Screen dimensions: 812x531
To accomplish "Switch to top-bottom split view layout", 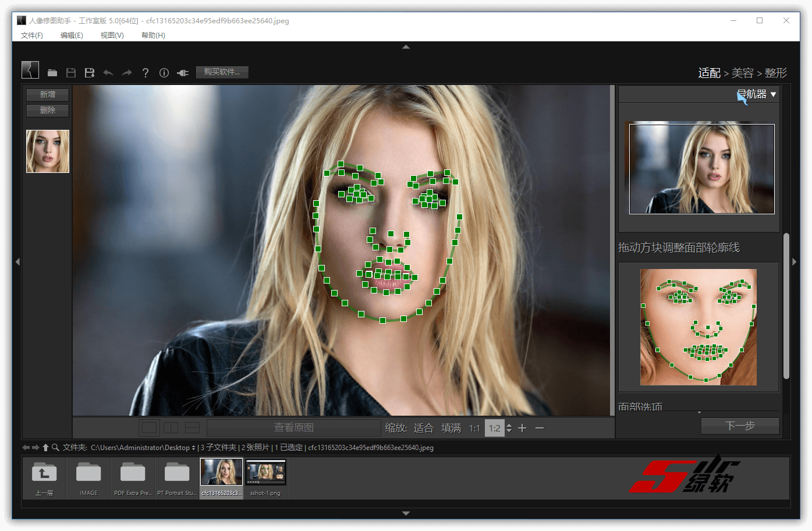I will (x=192, y=428).
